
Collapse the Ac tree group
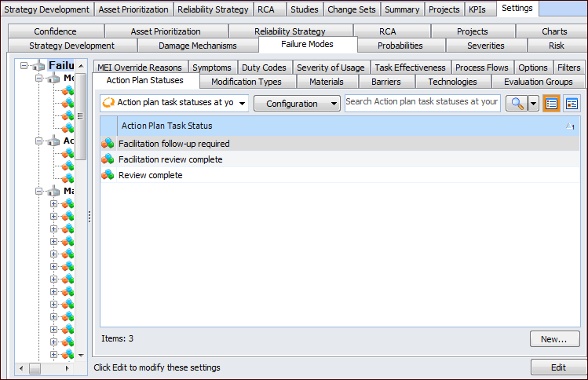pyautogui.click(x=38, y=141)
